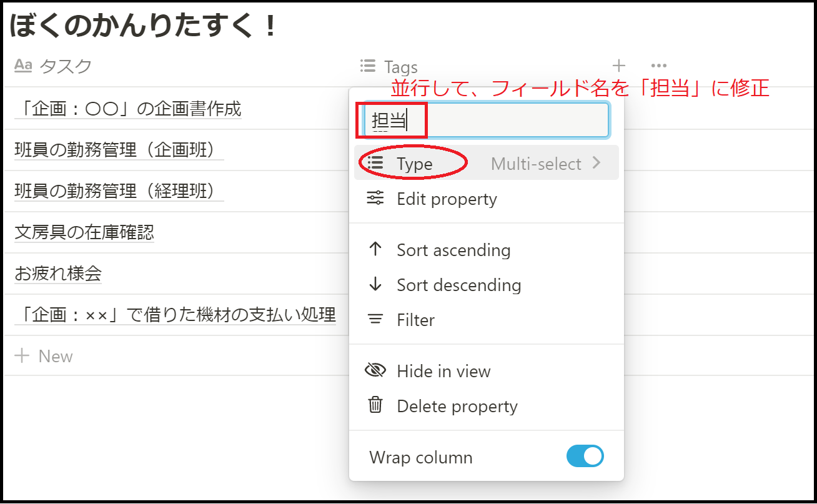817x504 pixels.
Task: Open the Type Multi-select submenu
Action: click(x=487, y=163)
